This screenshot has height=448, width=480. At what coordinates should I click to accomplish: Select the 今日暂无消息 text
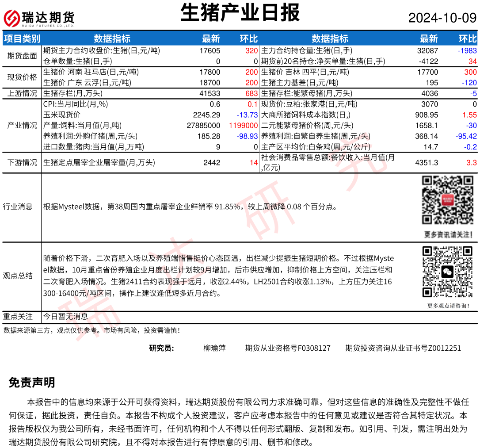pyautogui.click(x=65, y=316)
